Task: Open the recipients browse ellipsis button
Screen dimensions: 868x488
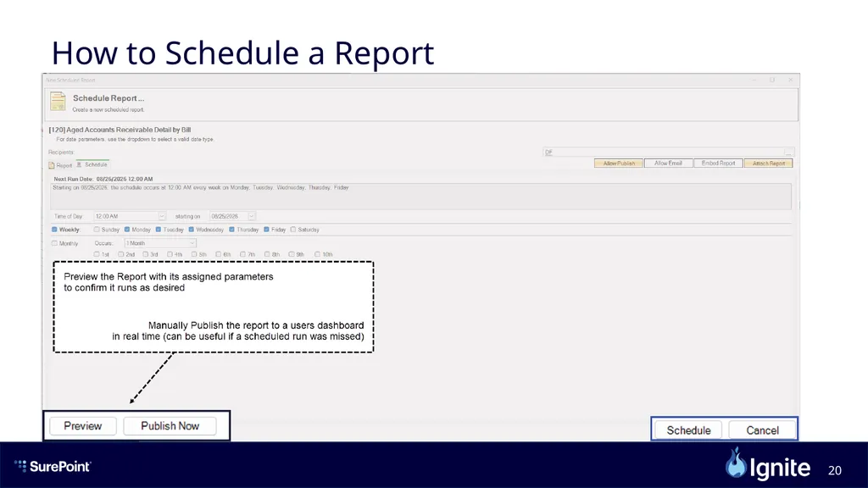Action: click(788, 152)
